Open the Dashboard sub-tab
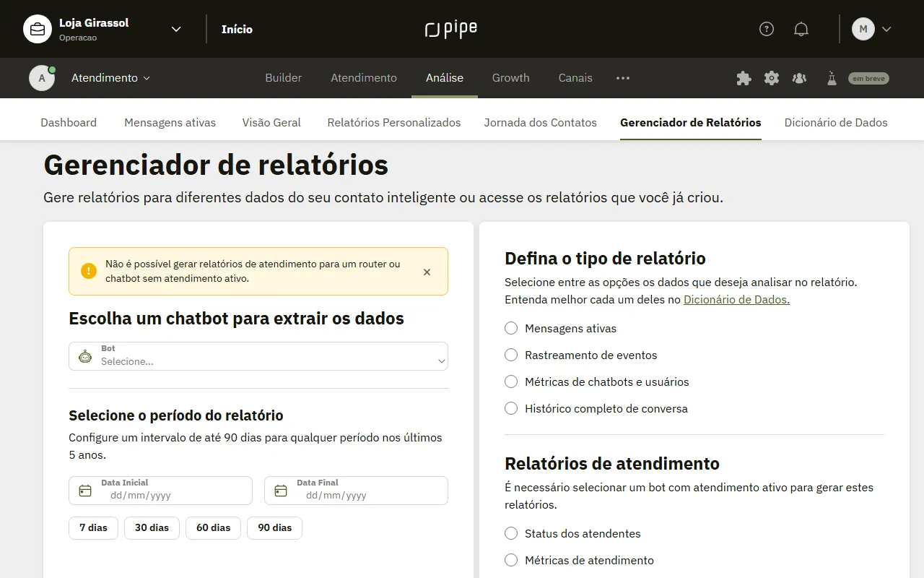This screenshot has width=924, height=578. (69, 122)
